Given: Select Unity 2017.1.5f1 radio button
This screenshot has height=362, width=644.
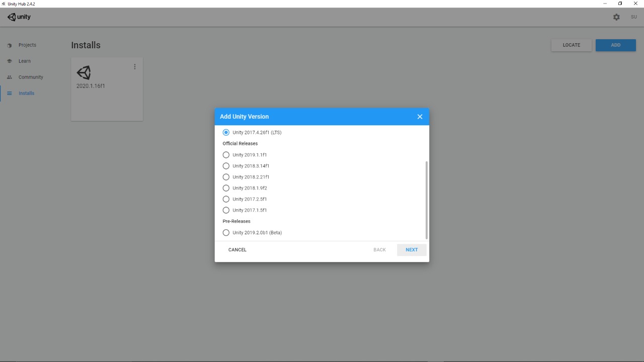Looking at the screenshot, I should 226,210.
